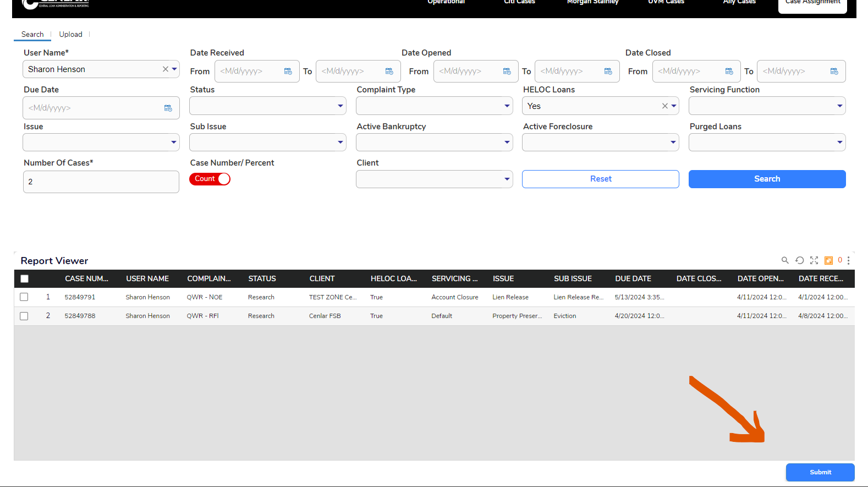
Task: Click the QWR - NOE complaint cell
Action: [205, 297]
